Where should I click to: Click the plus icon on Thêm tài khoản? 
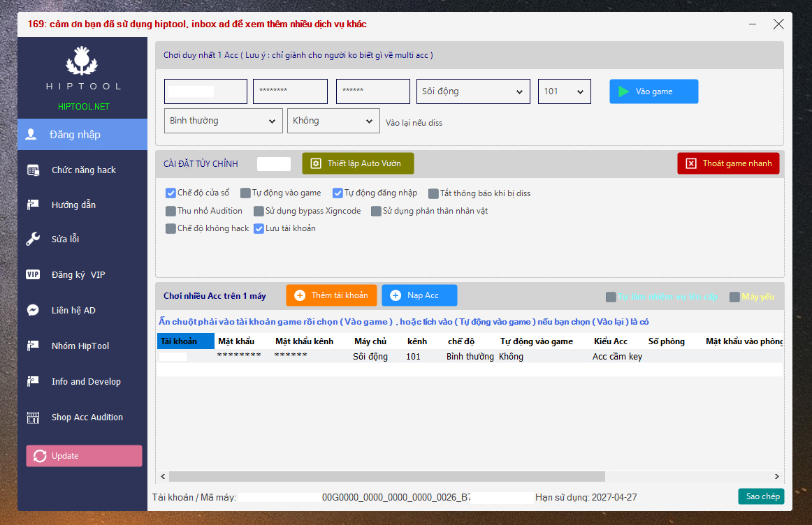[x=300, y=295]
